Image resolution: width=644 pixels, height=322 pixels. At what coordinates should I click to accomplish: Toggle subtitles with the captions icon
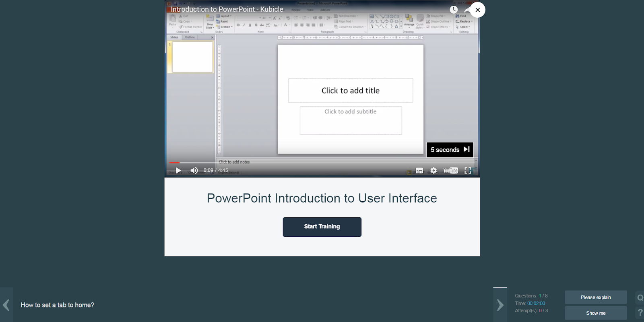(x=419, y=171)
